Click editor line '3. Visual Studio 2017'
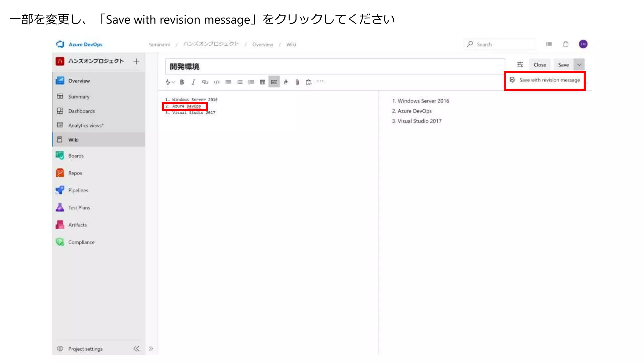644x362 pixels. click(x=190, y=112)
